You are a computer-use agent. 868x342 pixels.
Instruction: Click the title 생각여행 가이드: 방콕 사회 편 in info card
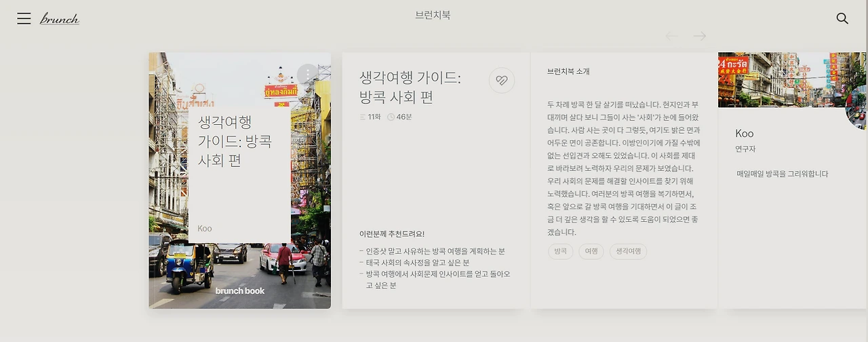410,88
